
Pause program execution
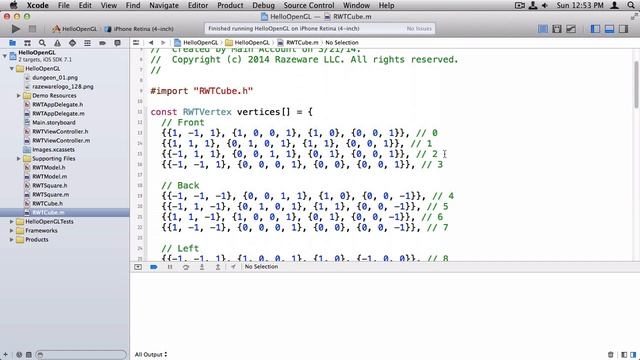(170, 267)
